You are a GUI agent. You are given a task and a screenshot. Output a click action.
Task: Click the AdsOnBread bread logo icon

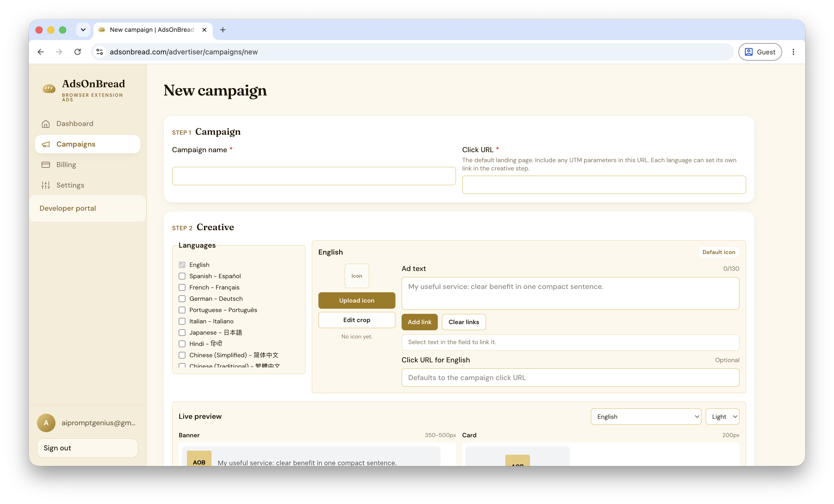click(x=49, y=89)
